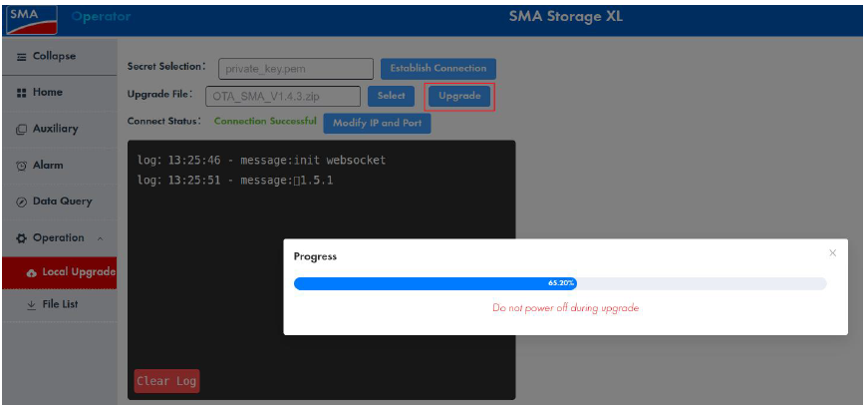Click the Upgrade File label
Viewport: 868px width, 405px height.
point(160,94)
